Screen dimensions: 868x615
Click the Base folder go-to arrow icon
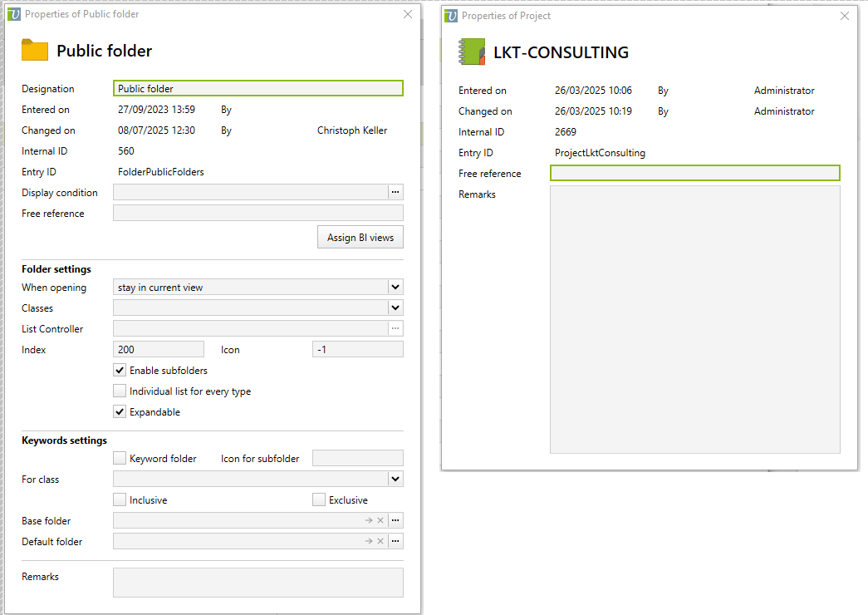coord(369,520)
